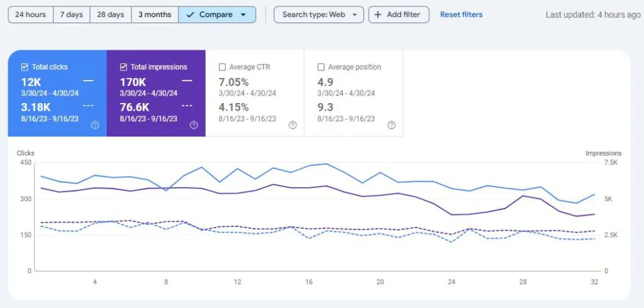Image resolution: width=644 pixels, height=308 pixels.
Task: Click day 4 on the chart x-axis
Action: click(95, 282)
